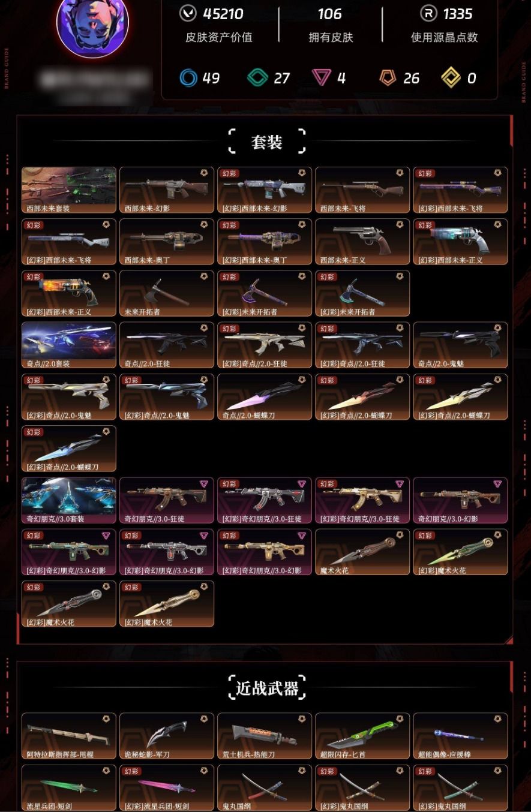
Task: Click the 近战武器 section header
Action: coord(267,688)
